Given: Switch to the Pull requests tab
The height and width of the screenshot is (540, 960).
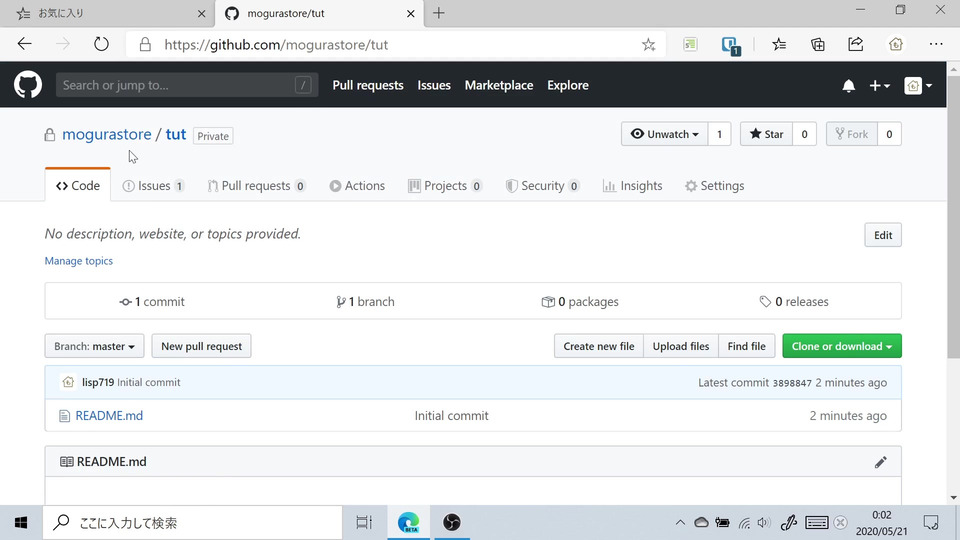Looking at the screenshot, I should 256,186.
